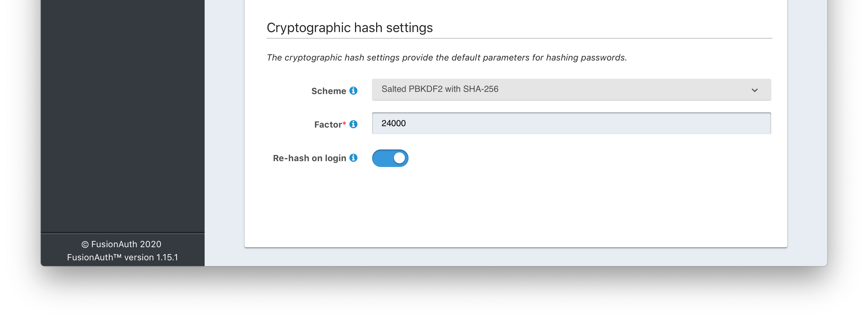Click the FusionAuth 2020 copyright text
868x319 pixels.
pos(121,244)
